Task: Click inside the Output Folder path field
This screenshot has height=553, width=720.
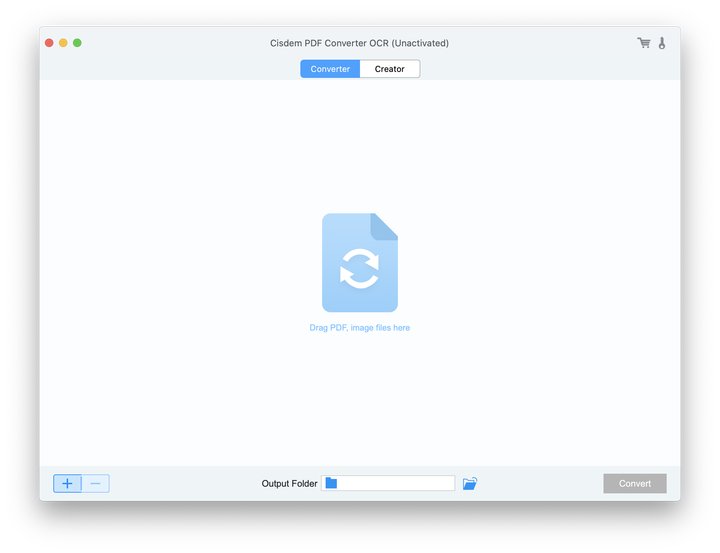Action: click(395, 484)
